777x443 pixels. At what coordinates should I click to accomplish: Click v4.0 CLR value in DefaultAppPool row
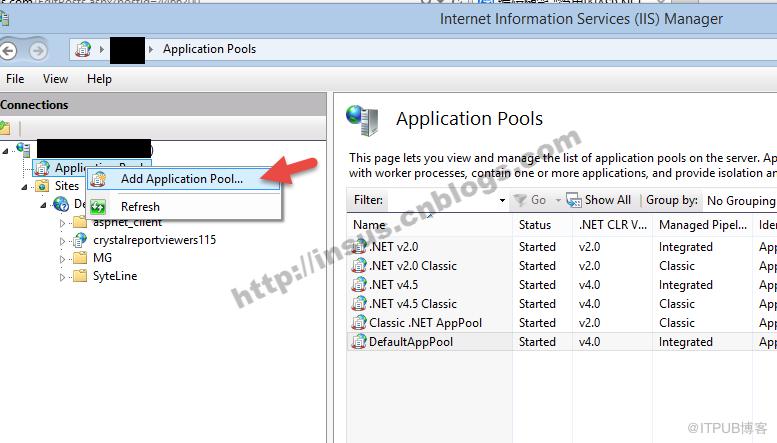tap(589, 342)
